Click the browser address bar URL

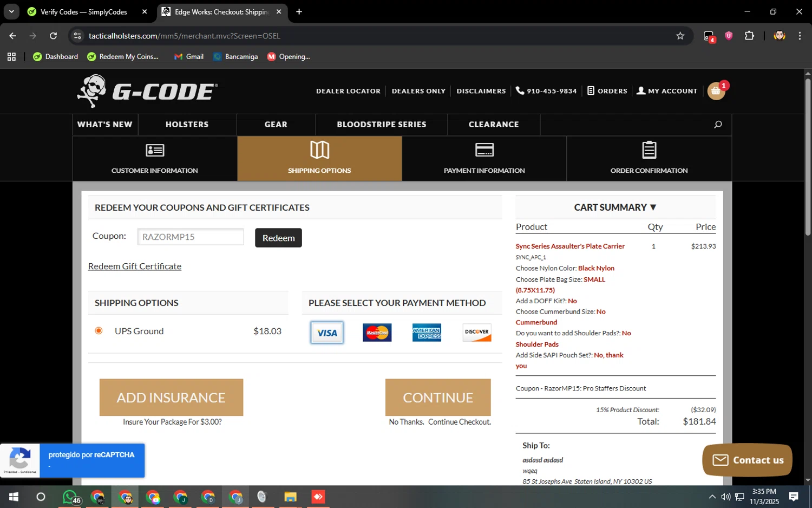[x=185, y=36]
